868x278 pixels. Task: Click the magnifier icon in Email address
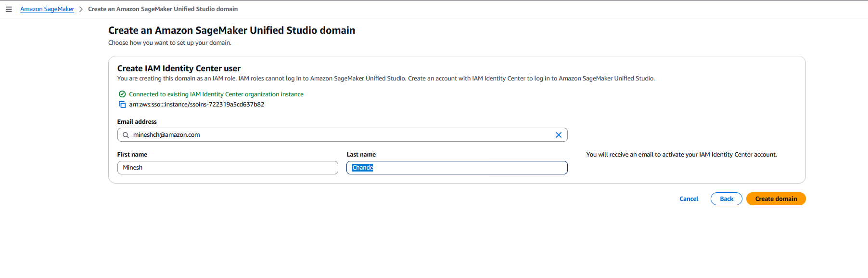tap(126, 135)
